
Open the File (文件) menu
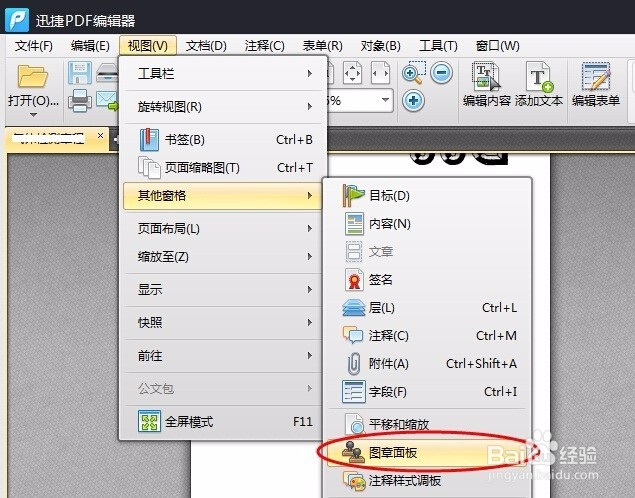[34, 46]
